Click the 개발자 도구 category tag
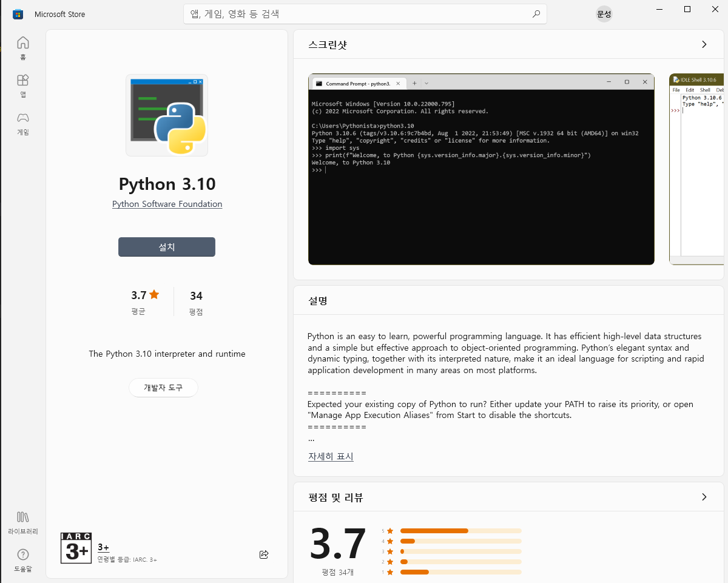 (x=163, y=388)
